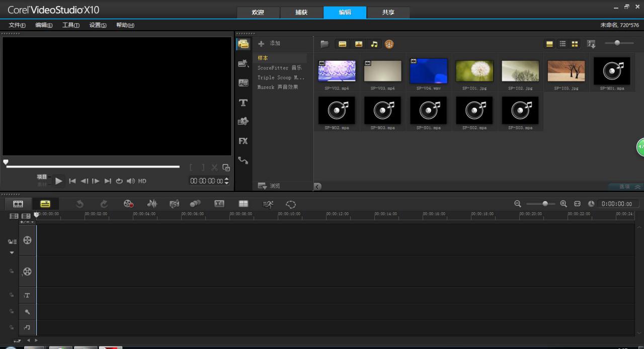Open the Mask Creator tool
Viewport: 644px width, 349px height.
click(x=291, y=204)
